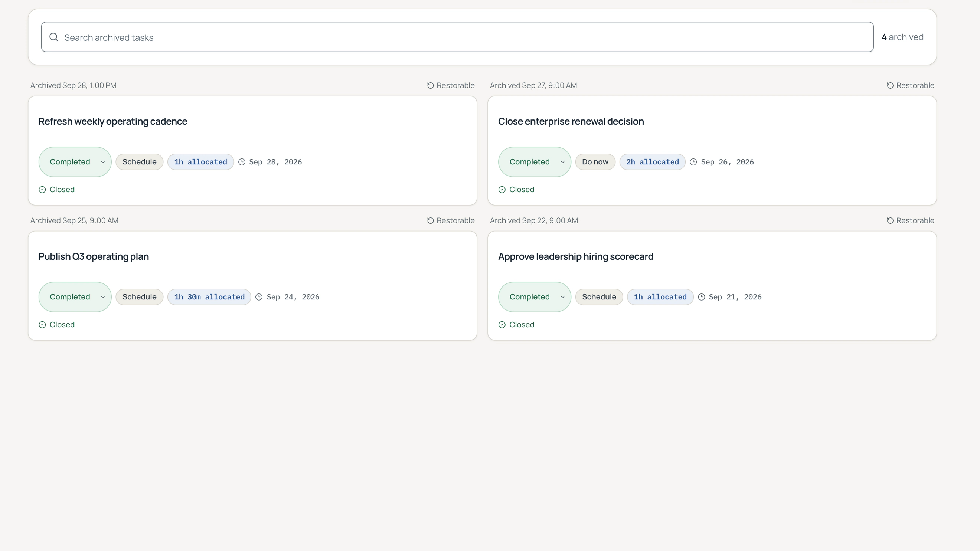
Task: Click Closed label on Publish Q3 operating plan
Action: [62, 325]
